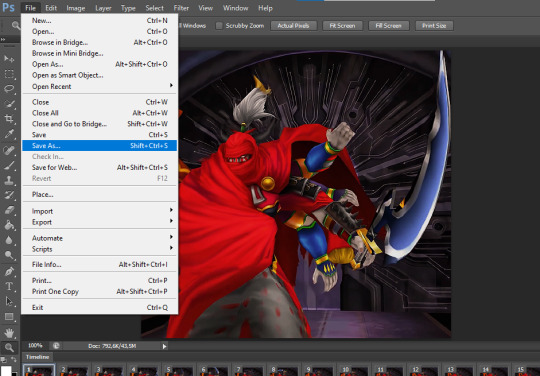
Task: Choose Place... from the File menu
Action: (x=99, y=195)
